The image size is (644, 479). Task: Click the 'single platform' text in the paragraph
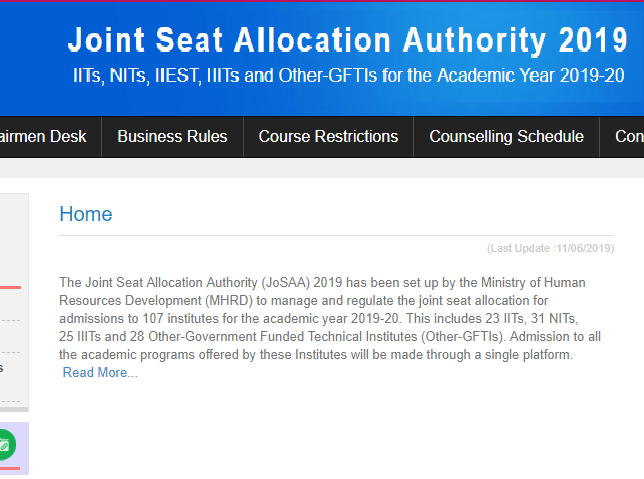tap(527, 355)
